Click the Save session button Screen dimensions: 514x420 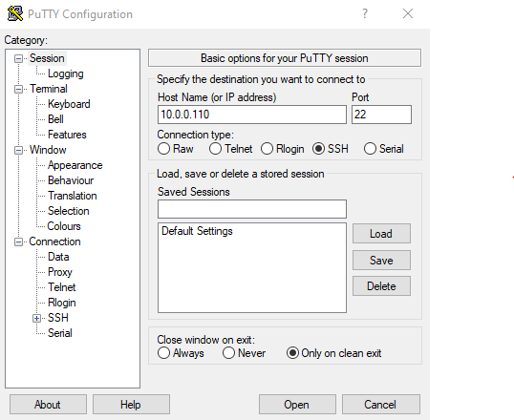[x=381, y=261]
